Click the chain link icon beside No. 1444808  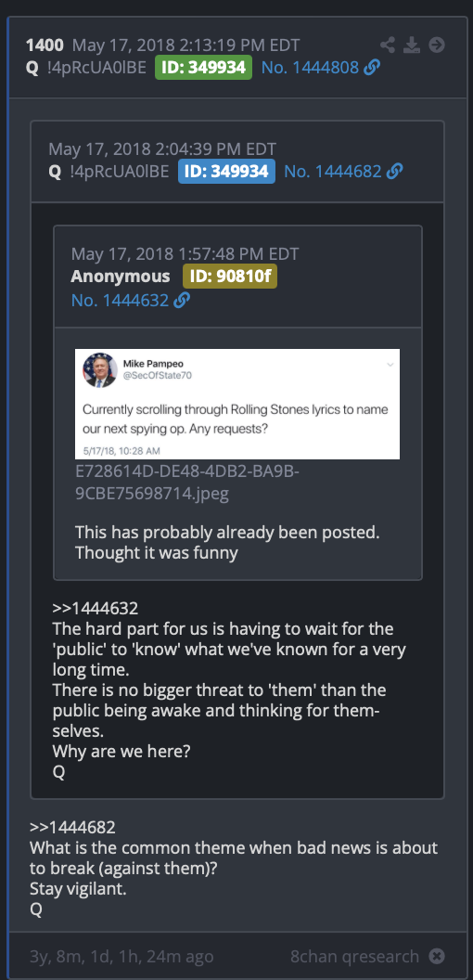372,68
